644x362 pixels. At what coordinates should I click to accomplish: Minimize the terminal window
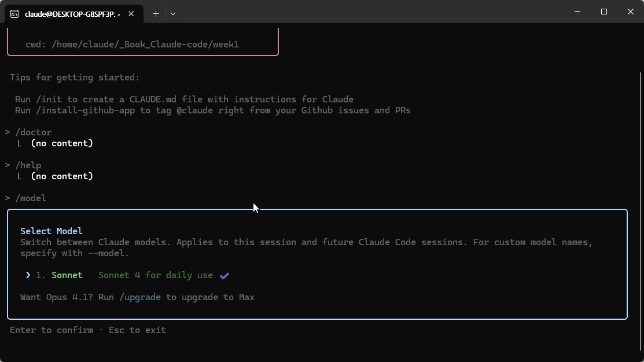pyautogui.click(x=577, y=12)
